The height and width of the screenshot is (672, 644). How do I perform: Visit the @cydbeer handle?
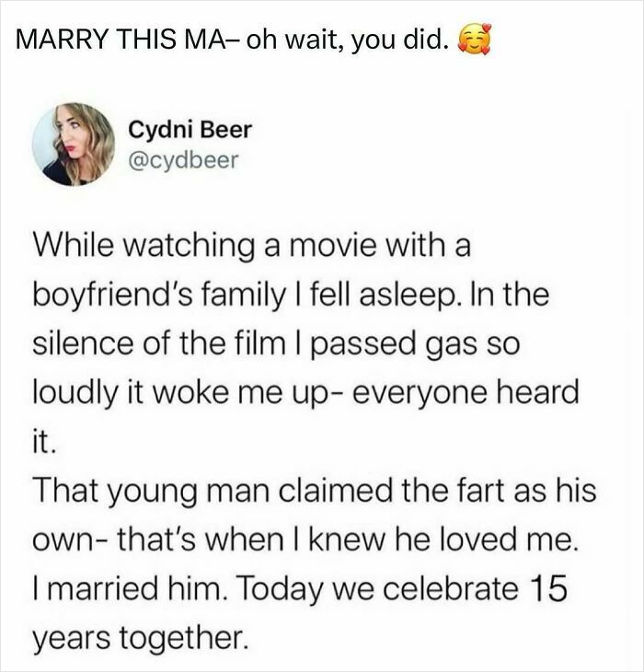coord(183,160)
